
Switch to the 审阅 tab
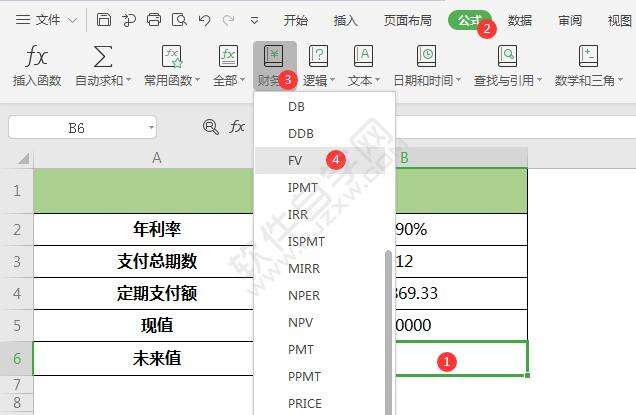click(x=569, y=20)
